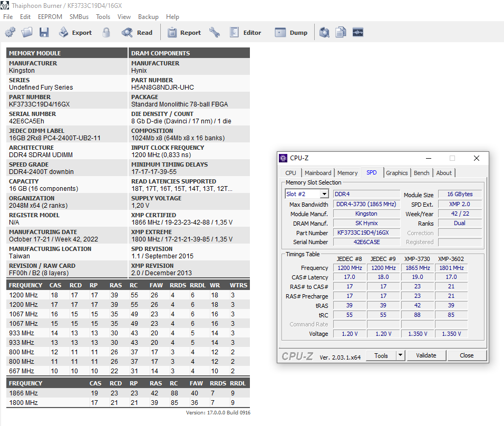
Task: Click the serial number 42E6CA5Eh
Action: [x=27, y=121]
